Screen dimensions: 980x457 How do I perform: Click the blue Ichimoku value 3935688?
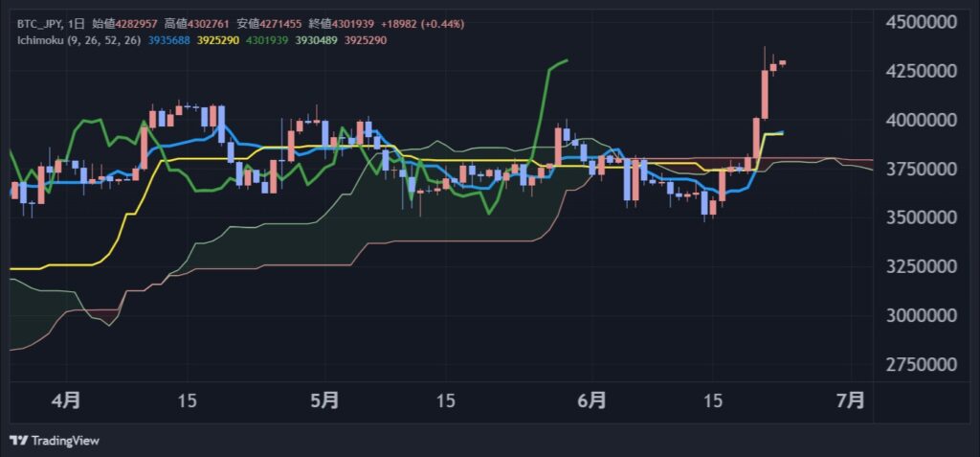tap(170, 40)
